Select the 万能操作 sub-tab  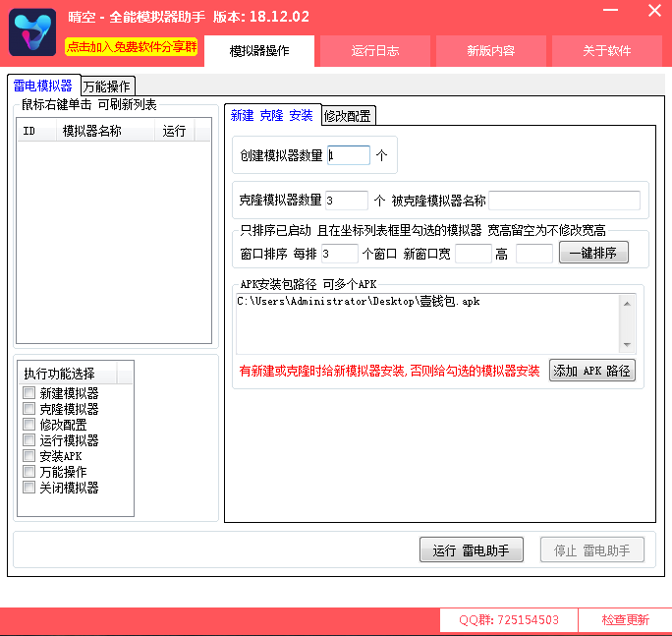coord(107,87)
